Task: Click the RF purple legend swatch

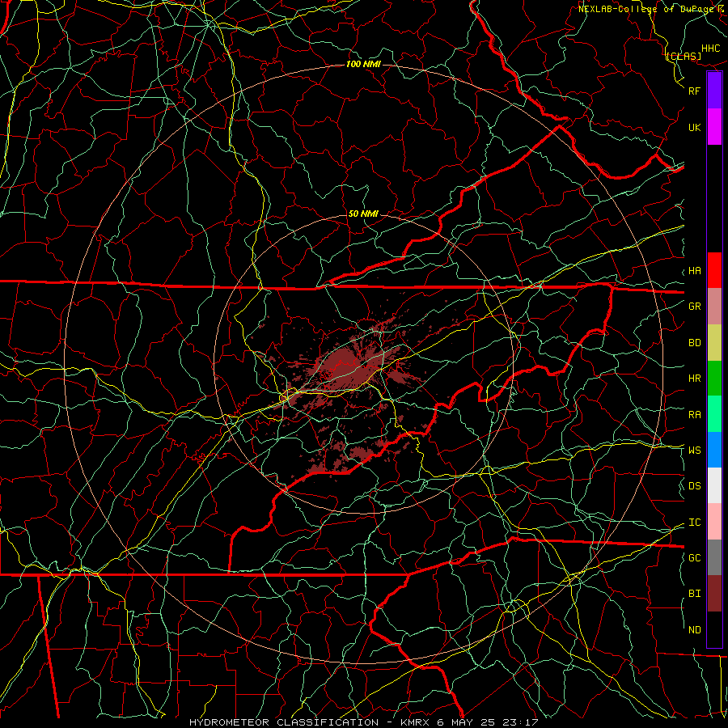Action: click(x=714, y=91)
